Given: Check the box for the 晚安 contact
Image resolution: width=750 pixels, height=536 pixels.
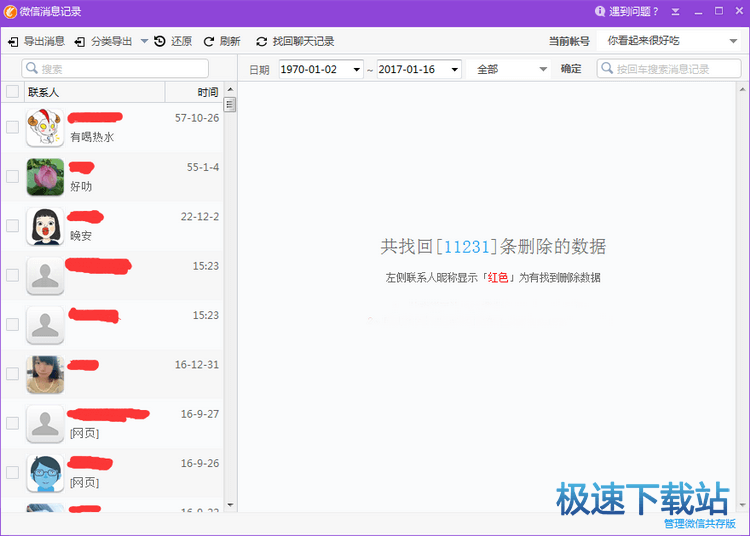Looking at the screenshot, I should tap(12, 226).
